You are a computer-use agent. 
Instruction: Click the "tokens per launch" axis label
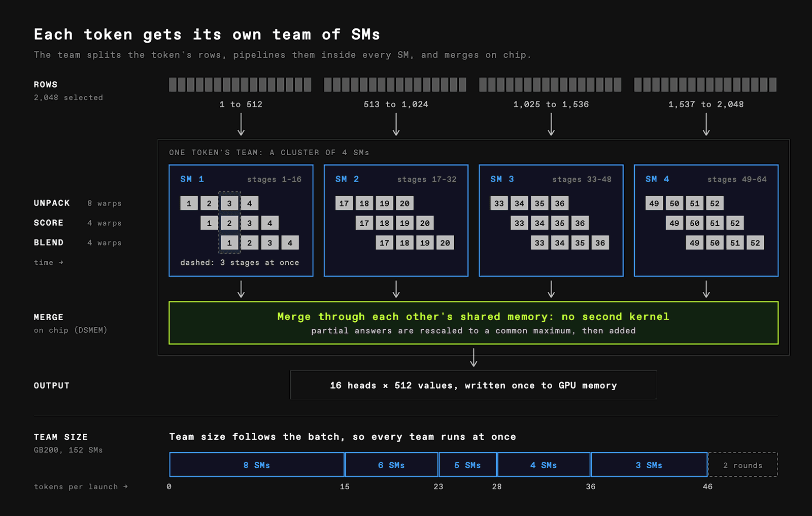pyautogui.click(x=81, y=487)
